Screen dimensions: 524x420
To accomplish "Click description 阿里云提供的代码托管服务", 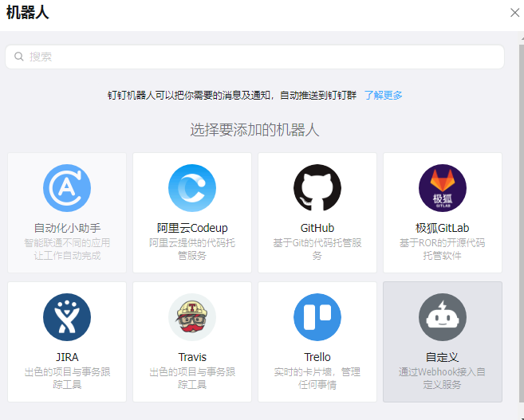I will point(192,249).
